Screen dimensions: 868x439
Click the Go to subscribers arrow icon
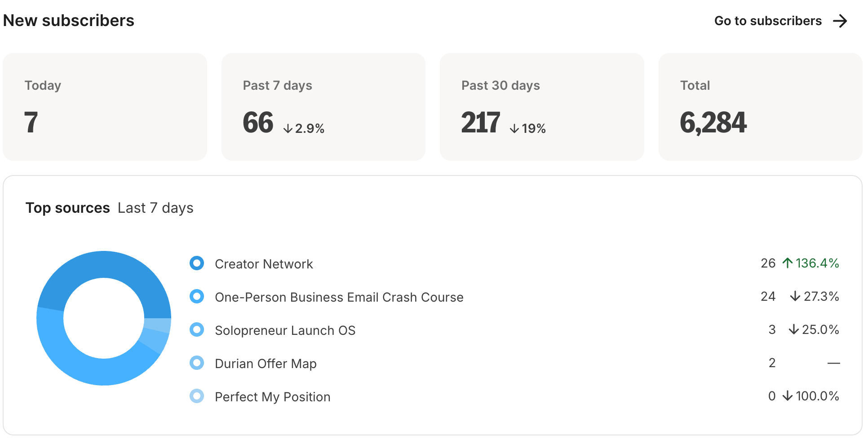[840, 21]
